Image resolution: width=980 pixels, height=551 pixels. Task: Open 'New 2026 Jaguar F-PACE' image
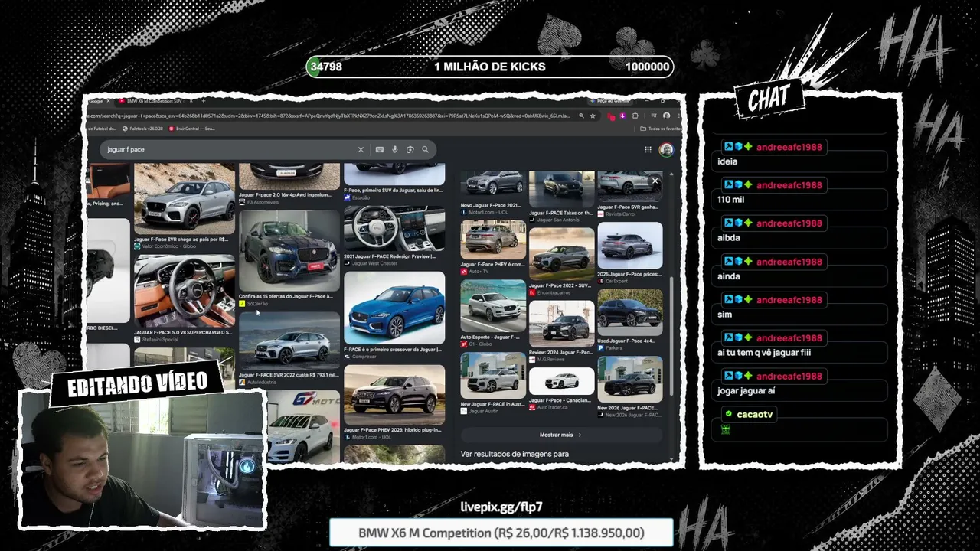[630, 379]
